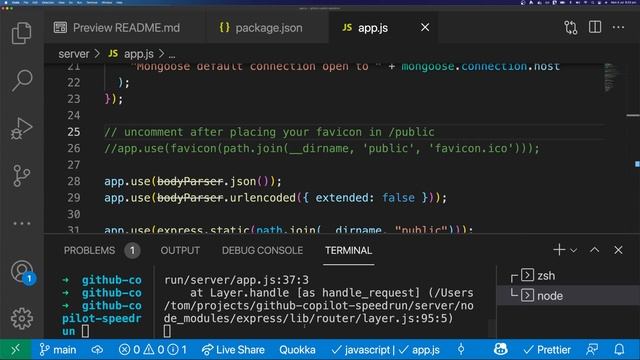Click the feedback person icon in status bar
This screenshot has height=360, width=640.
[592, 349]
